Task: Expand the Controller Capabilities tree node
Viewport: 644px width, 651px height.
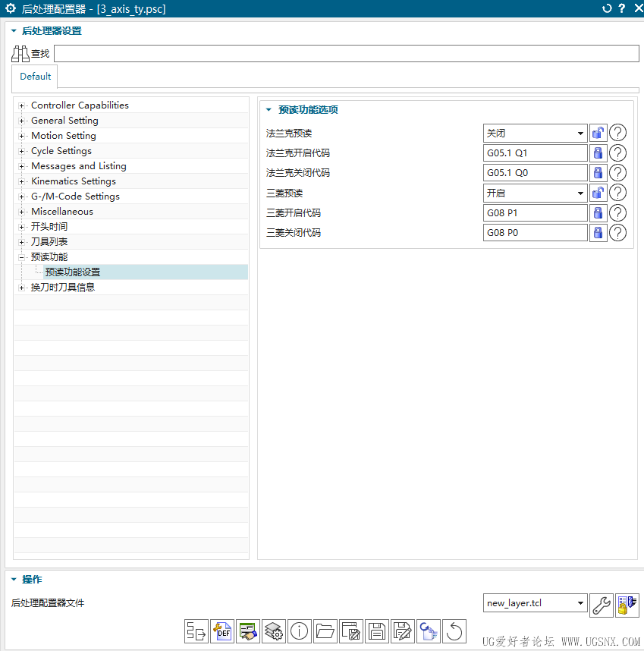Action: [x=22, y=105]
